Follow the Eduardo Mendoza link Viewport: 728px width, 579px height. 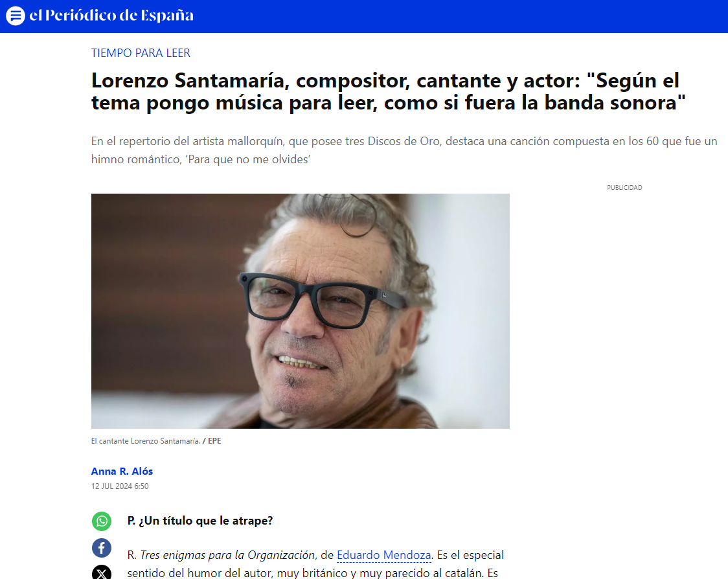[383, 555]
